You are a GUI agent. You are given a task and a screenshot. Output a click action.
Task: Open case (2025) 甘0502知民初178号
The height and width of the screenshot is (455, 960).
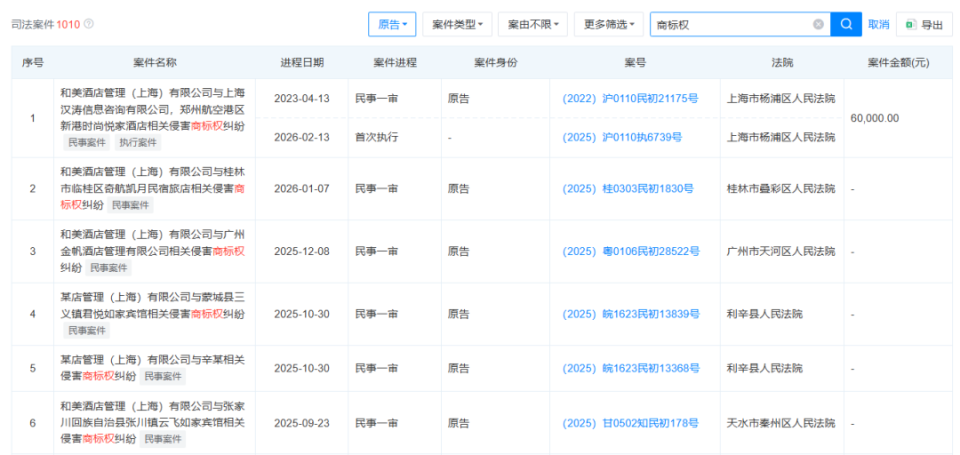pyautogui.click(x=631, y=423)
